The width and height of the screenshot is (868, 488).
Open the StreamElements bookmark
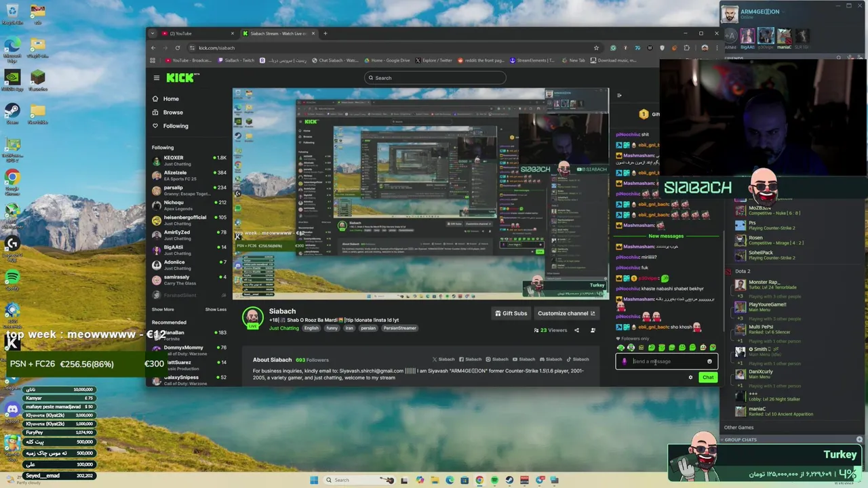click(532, 60)
